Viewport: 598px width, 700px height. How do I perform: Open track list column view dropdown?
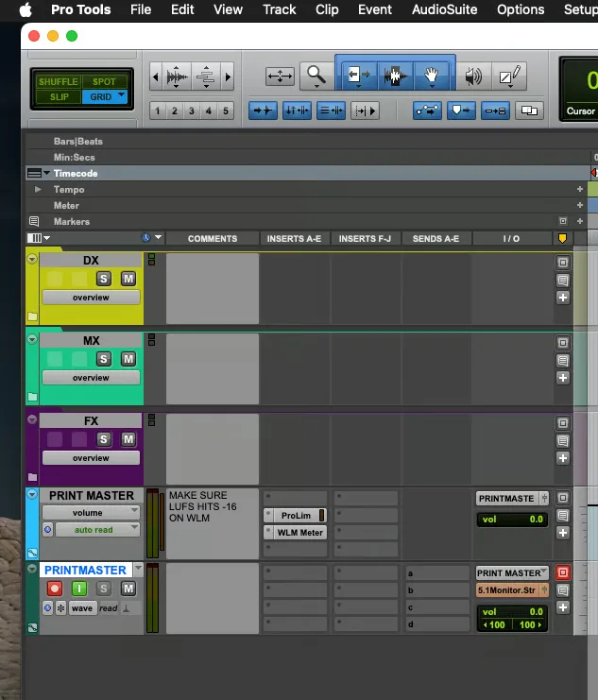point(39,238)
